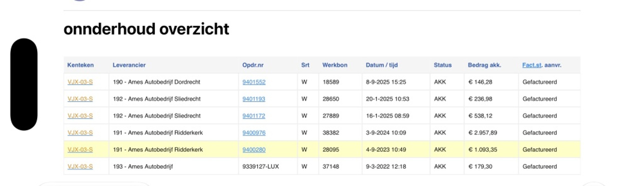
Task: Click the date 3-9-2024 10:09
Action: (x=386, y=133)
